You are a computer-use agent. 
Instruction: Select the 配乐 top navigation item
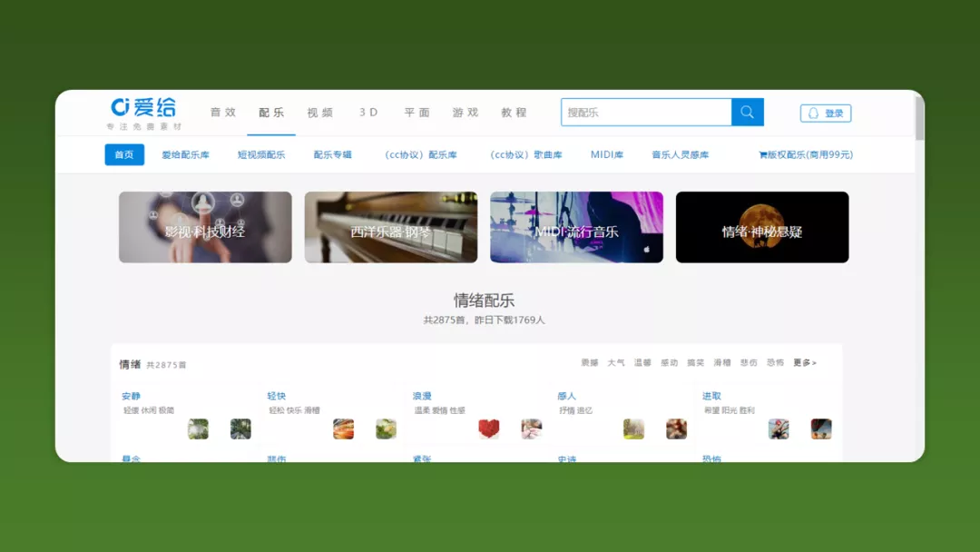pos(271,113)
